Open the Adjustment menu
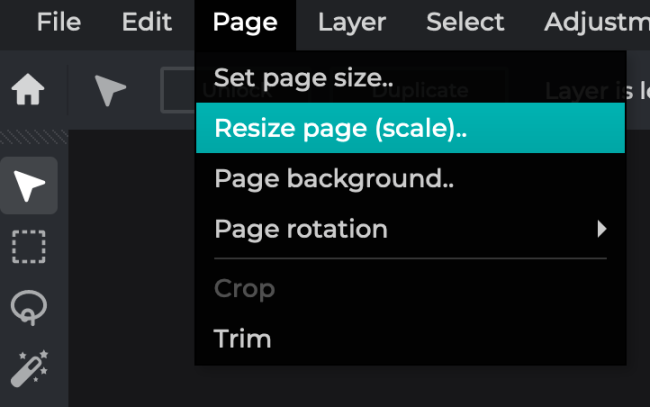 [x=596, y=22]
